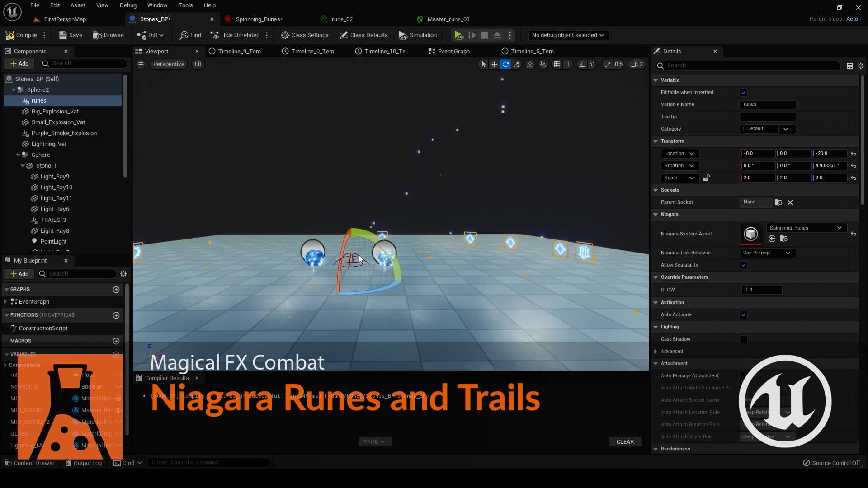Disable Auto Activate in the Activation section
This screenshot has height=488, width=868.
coord(744,314)
